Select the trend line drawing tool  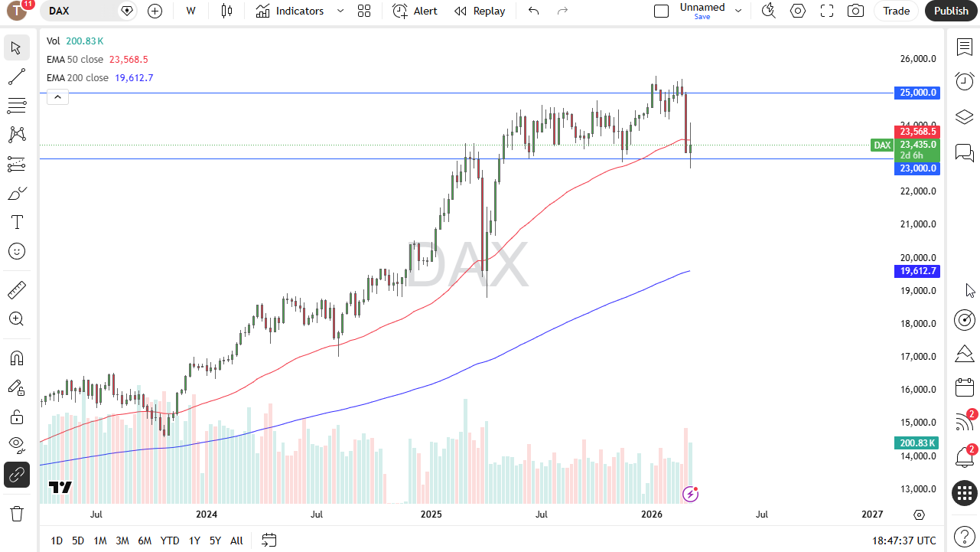(x=16, y=77)
